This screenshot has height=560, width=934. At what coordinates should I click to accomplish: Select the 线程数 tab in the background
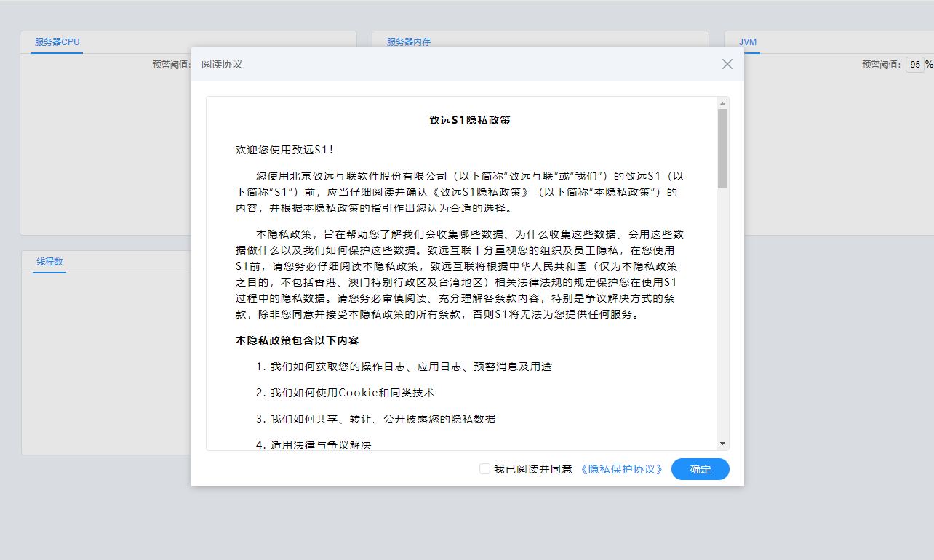[49, 262]
